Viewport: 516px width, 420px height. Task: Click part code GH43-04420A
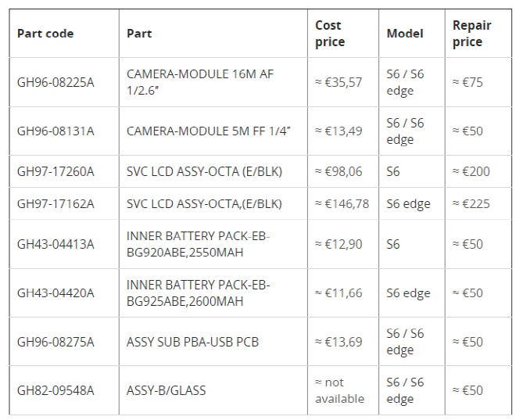56,293
